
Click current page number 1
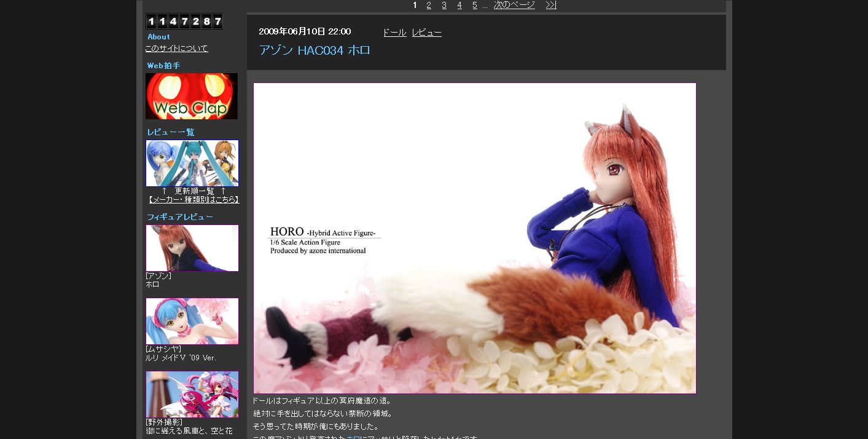tap(415, 5)
